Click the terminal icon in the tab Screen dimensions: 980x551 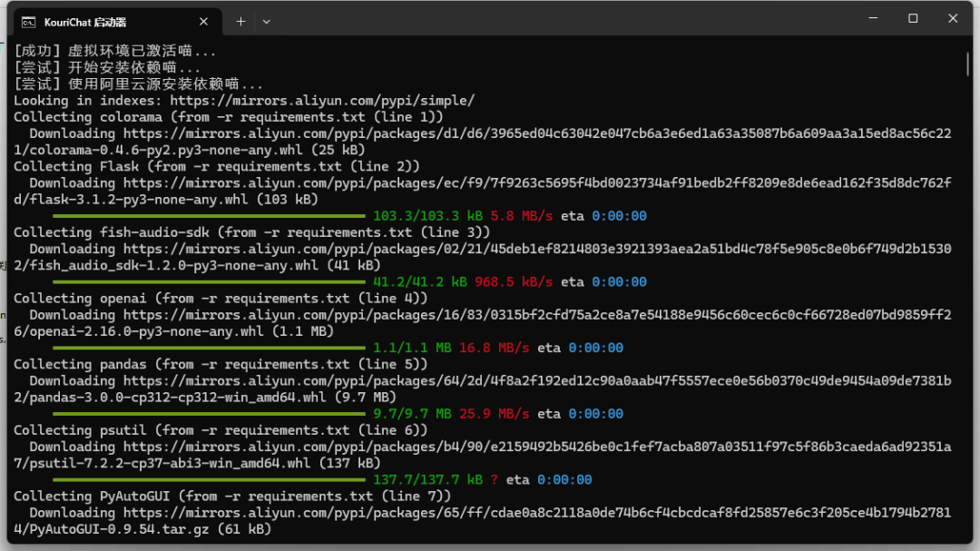tap(29, 23)
